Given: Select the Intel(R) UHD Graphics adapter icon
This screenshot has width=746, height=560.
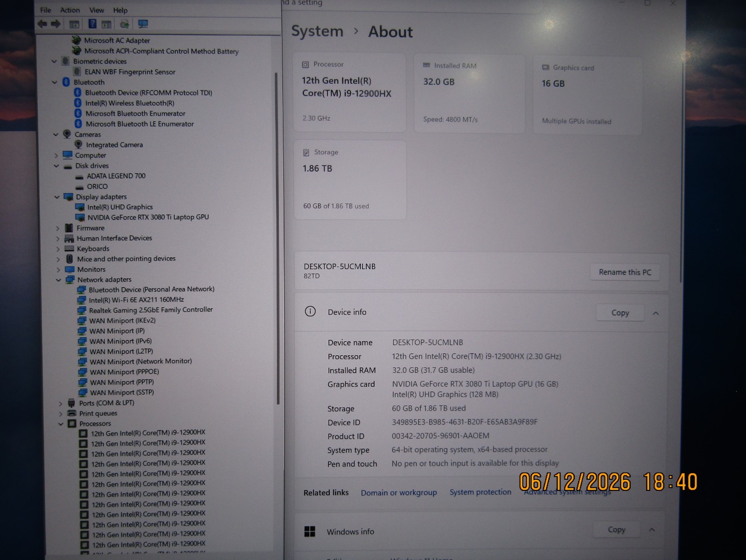Looking at the screenshot, I should [80, 207].
